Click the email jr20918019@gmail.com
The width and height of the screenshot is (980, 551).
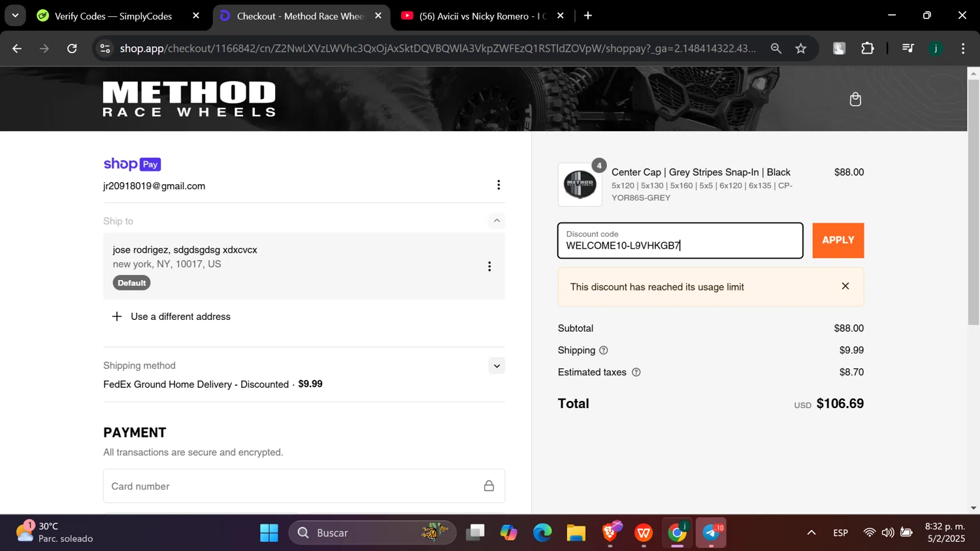pos(154,186)
